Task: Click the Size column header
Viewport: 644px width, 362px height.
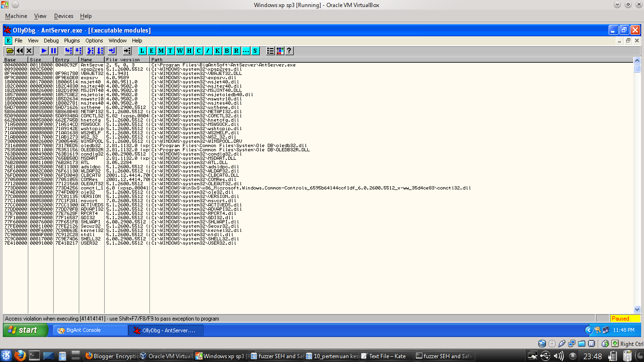Action: 41,60
